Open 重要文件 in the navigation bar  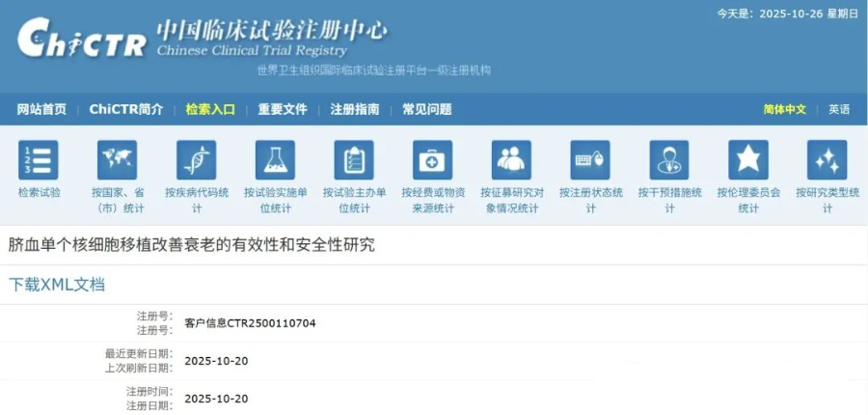coord(283,109)
